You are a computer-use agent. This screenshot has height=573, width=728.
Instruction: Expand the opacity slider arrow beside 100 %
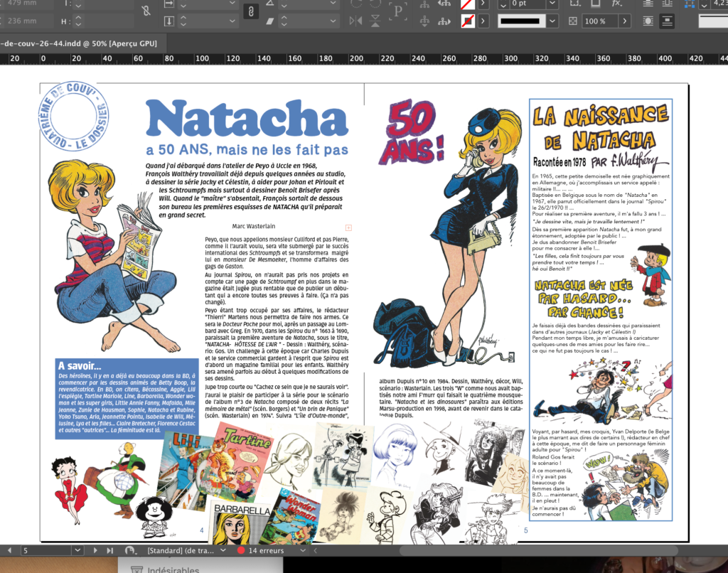tap(625, 21)
